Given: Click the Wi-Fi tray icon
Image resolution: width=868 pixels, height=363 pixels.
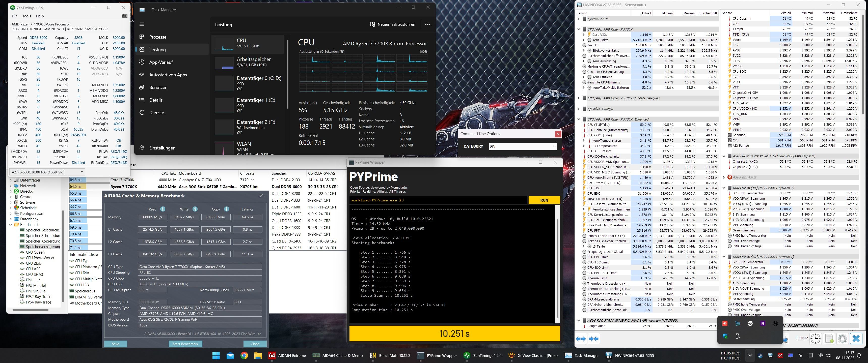Looking at the screenshot, I should (x=821, y=356).
